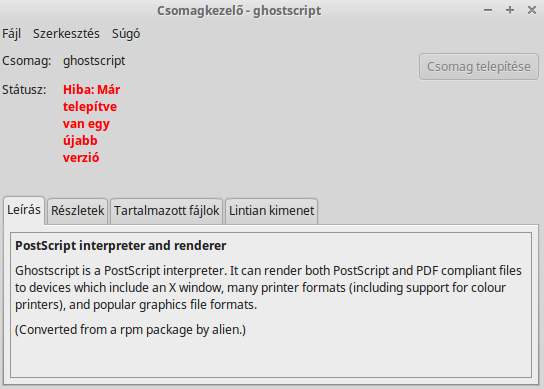The height and width of the screenshot is (389, 544).
Task: Open the Súgó menu
Action: point(126,34)
